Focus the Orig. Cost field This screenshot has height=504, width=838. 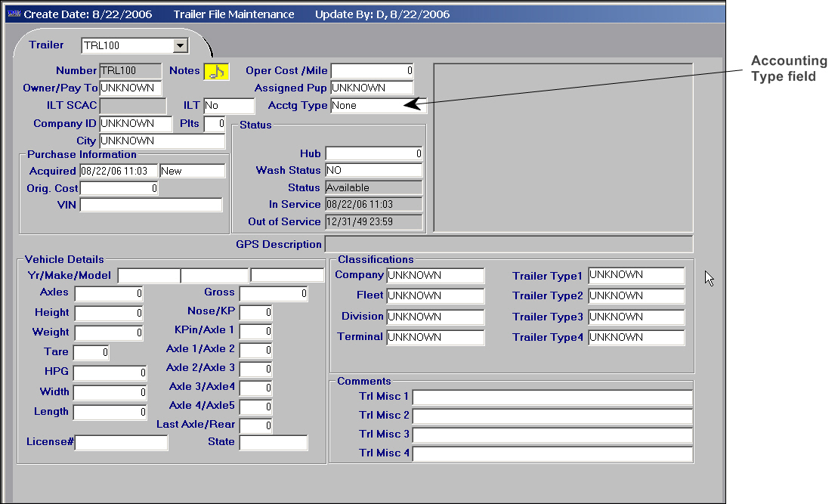[119, 188]
